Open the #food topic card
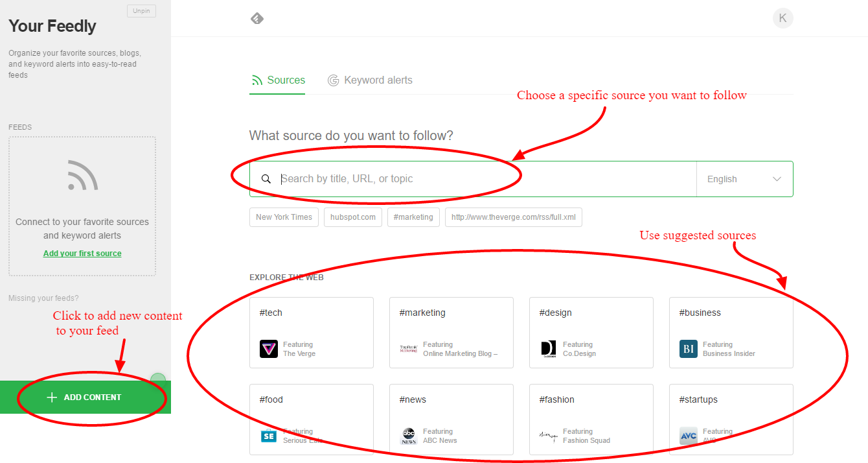This screenshot has width=868, height=463. (x=312, y=420)
